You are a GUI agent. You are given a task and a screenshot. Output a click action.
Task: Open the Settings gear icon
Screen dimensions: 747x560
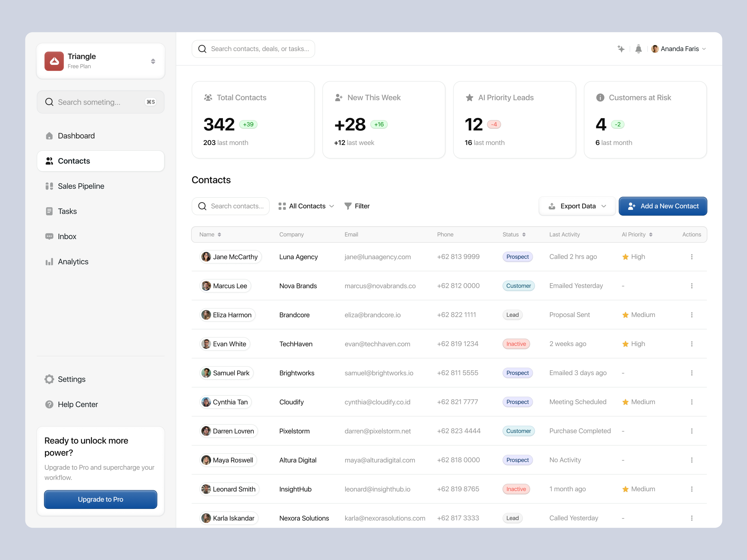[49, 379]
